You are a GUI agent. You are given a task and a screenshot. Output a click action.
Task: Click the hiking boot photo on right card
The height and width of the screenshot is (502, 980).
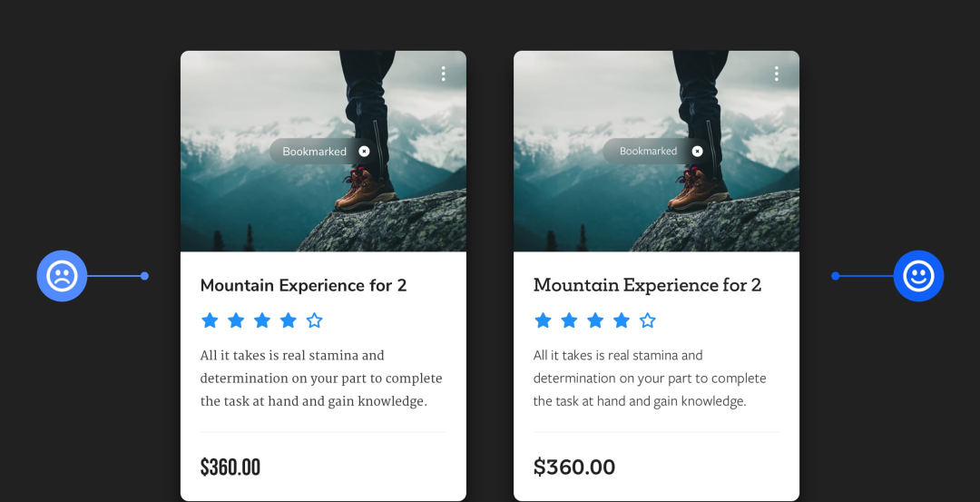tap(656, 152)
